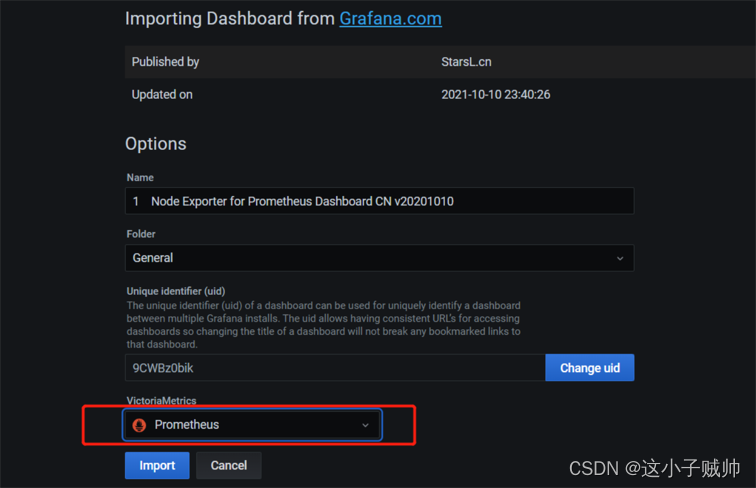Click the dashboard Name input field

(x=379, y=201)
